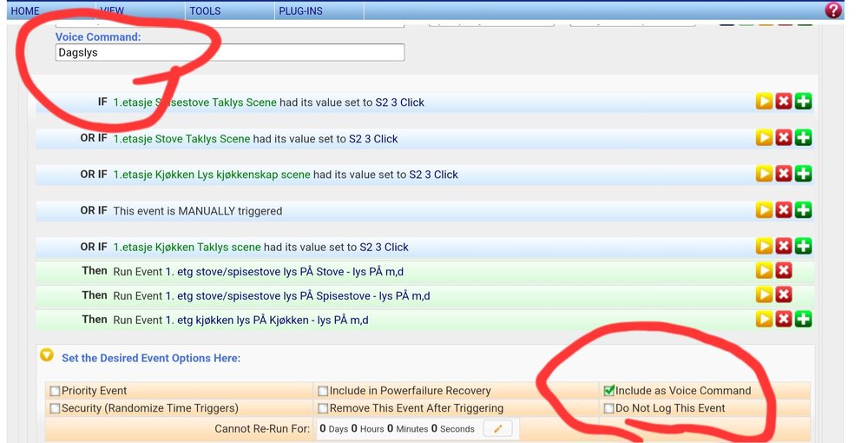Run the Stove - lys PÅ action
Viewport: 868px width, 443px height.
(x=764, y=271)
